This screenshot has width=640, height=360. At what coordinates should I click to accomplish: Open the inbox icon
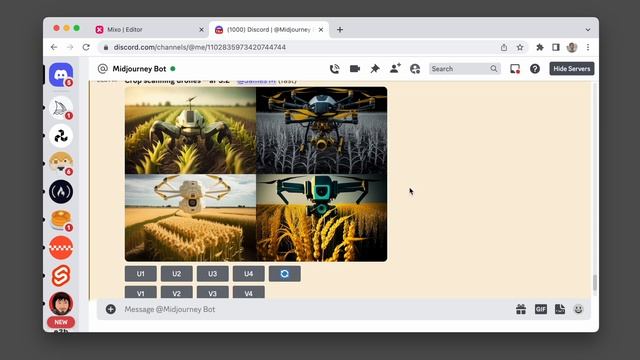pyautogui.click(x=515, y=69)
